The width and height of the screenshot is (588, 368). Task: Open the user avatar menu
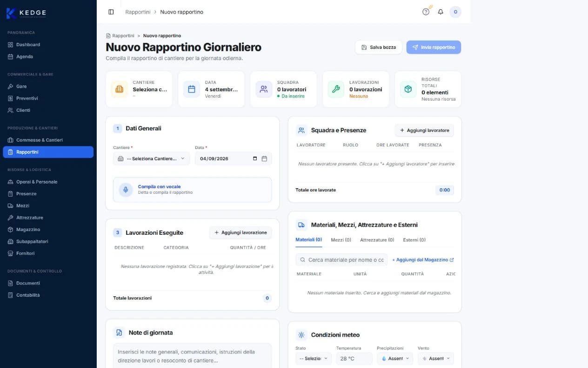pos(455,12)
